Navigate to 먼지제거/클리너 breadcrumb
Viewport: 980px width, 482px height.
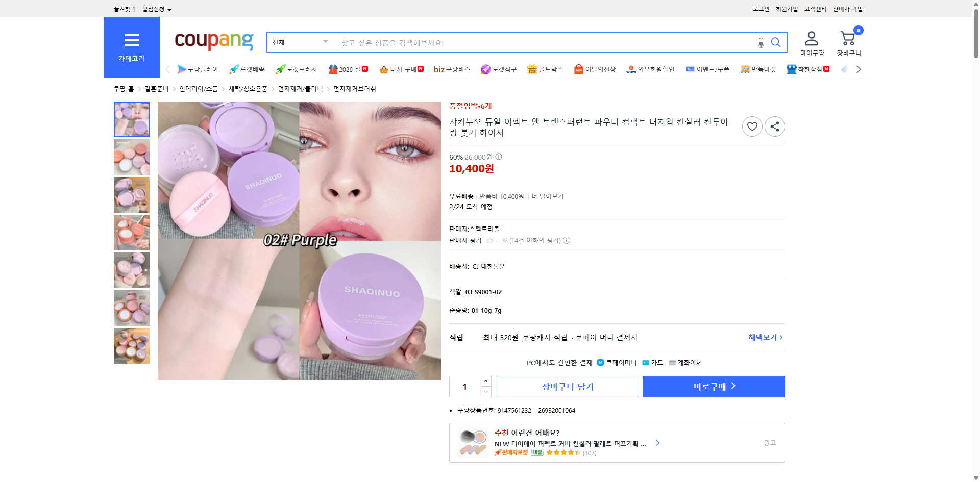pyautogui.click(x=301, y=88)
